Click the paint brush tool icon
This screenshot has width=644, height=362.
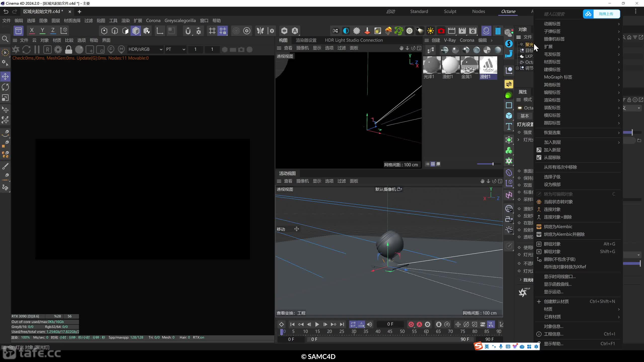(x=5, y=166)
